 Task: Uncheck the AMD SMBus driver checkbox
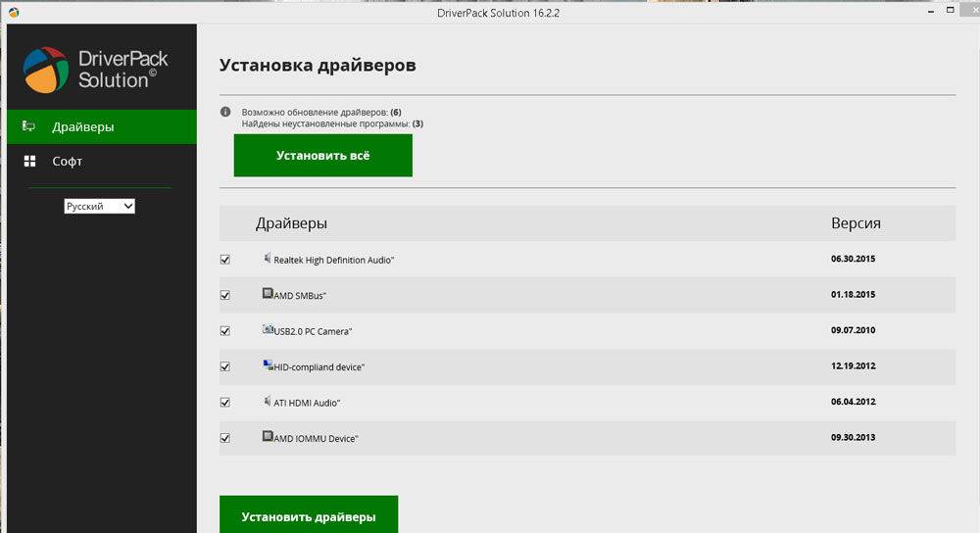(225, 295)
